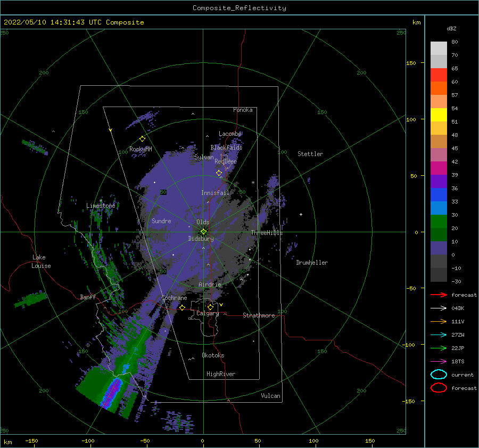
Task: Click the Lake Louise label
Action: (41, 262)
